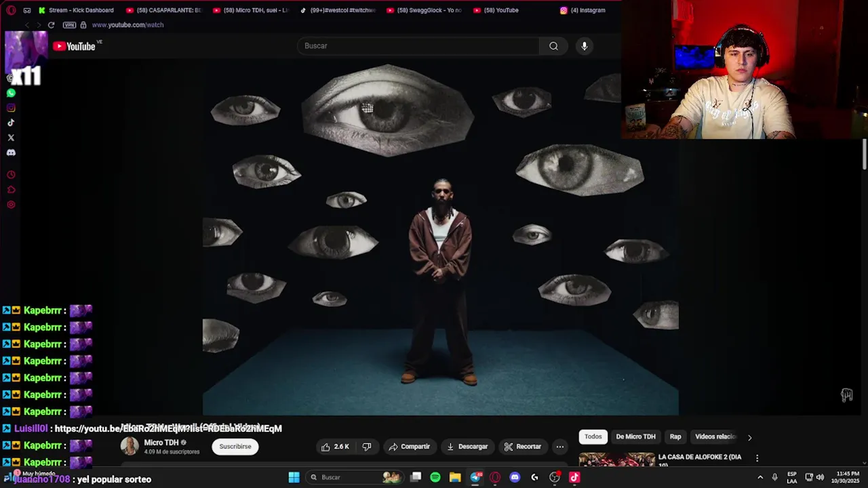Open Opera sidebar settings hexagon icon

click(11, 205)
